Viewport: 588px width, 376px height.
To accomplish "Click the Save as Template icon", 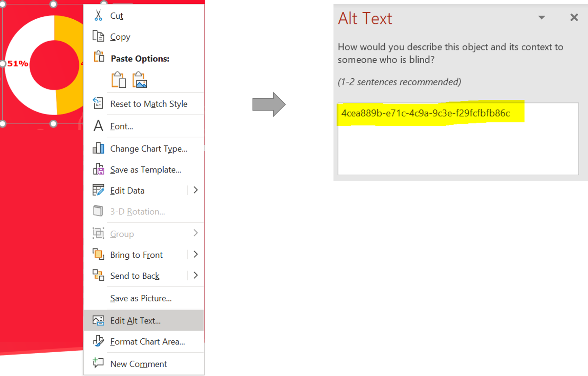I will 98,169.
